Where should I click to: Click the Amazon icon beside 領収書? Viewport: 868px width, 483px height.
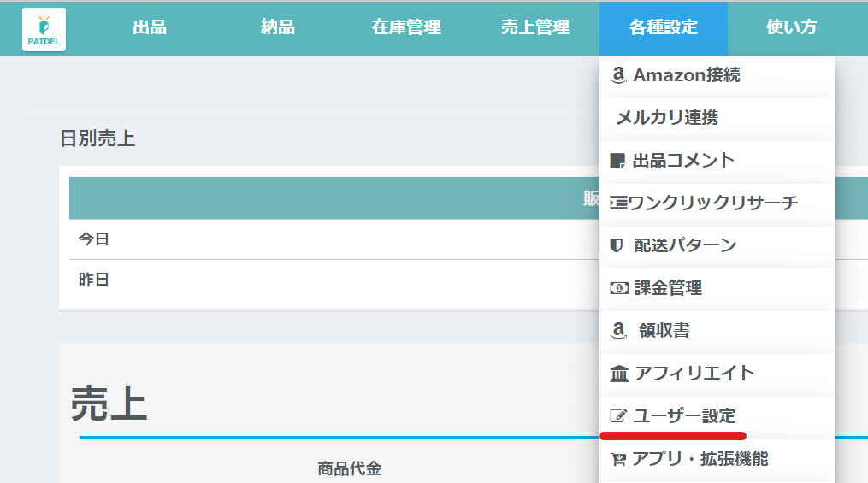(619, 331)
